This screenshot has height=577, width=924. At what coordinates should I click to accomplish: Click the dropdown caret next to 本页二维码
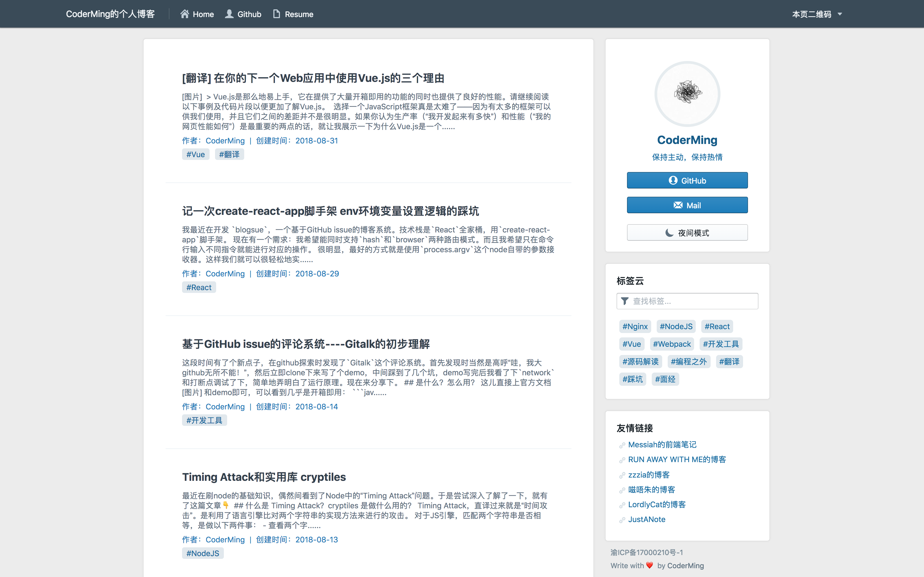pyautogui.click(x=840, y=14)
